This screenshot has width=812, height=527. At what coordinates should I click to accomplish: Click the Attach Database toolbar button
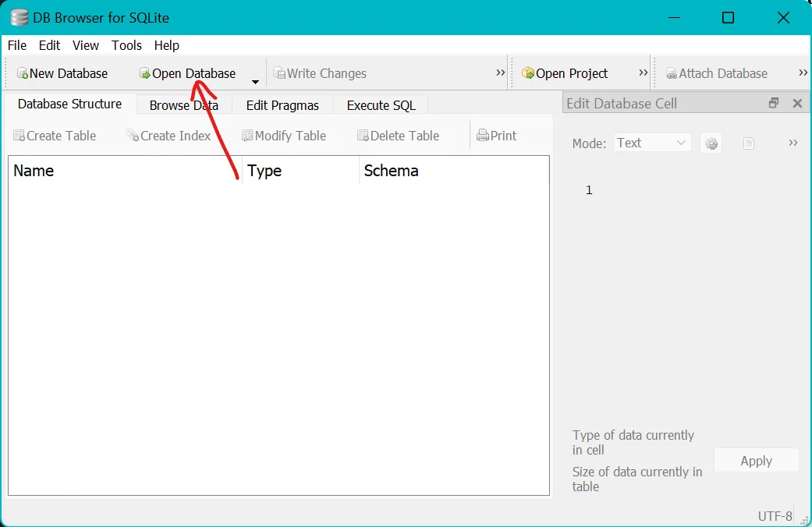click(x=717, y=73)
